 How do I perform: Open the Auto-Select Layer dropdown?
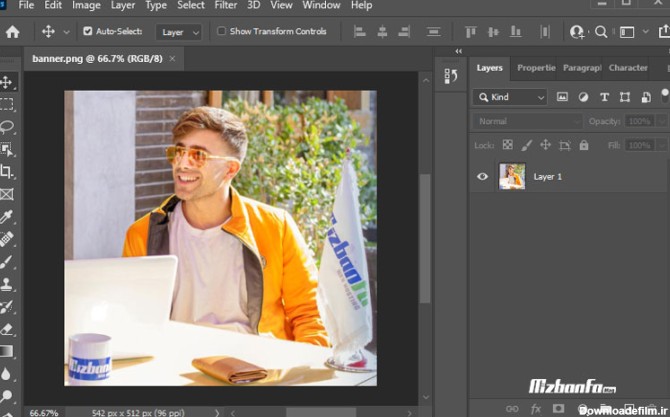[180, 32]
